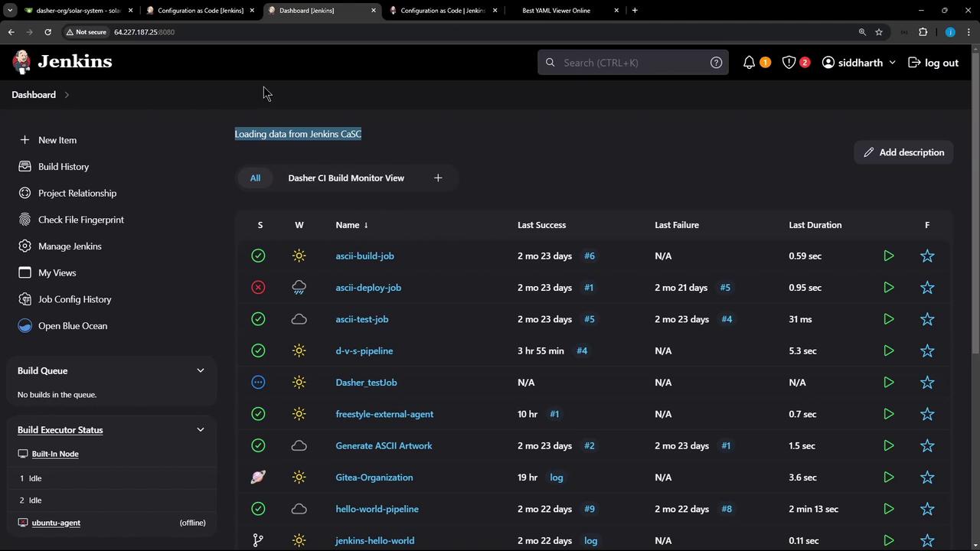Screen dimensions: 980x551
Task: Click the Open Blue Ocean icon
Action: point(24,325)
